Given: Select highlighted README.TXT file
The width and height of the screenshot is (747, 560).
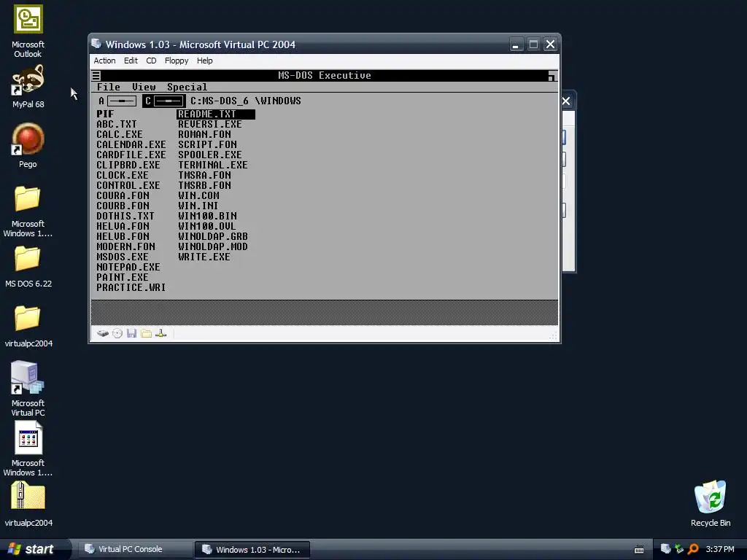Looking at the screenshot, I should pos(216,114).
